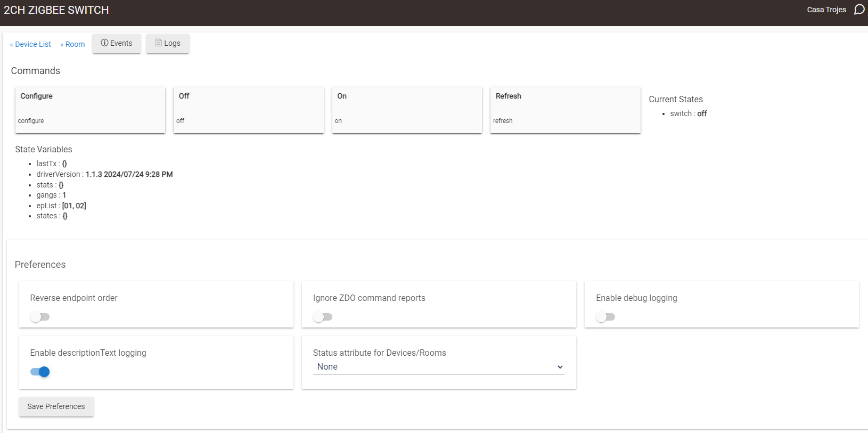Open Status attribute for Devices/Rooms dropdown
This screenshot has width=868, height=433.
pos(438,367)
